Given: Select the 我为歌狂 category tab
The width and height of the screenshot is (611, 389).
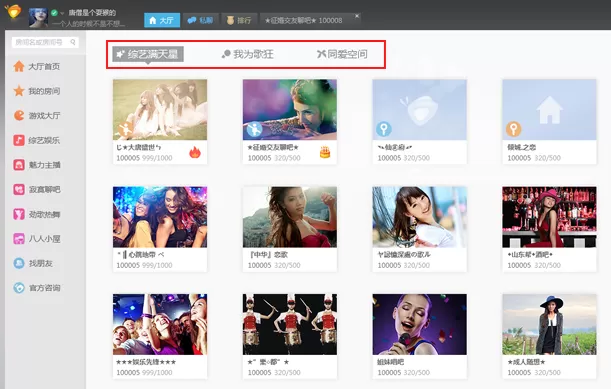Looking at the screenshot, I should (248, 54).
